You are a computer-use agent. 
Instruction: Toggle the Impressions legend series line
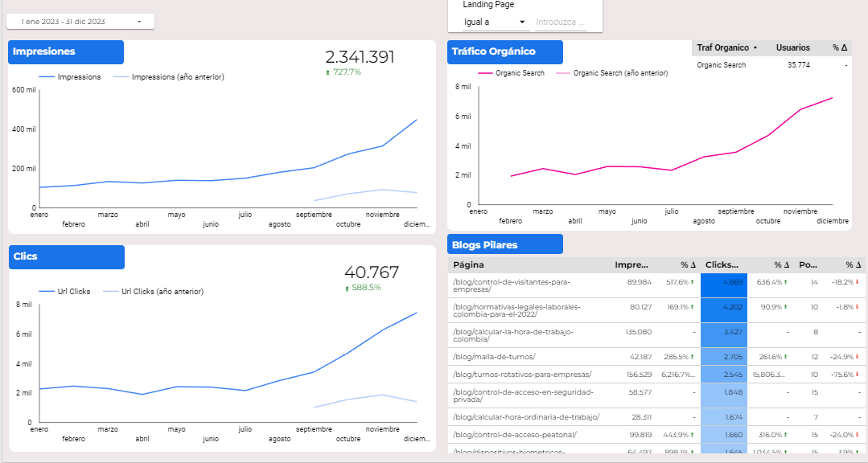coord(70,77)
